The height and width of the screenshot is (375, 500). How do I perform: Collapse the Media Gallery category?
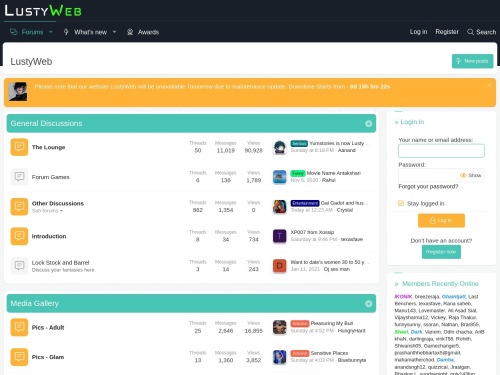(x=368, y=304)
